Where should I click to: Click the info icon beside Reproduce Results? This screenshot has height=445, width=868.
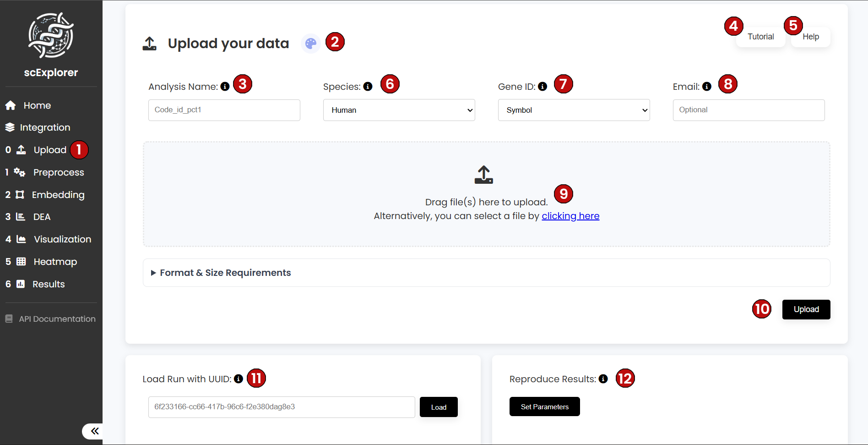(x=603, y=379)
